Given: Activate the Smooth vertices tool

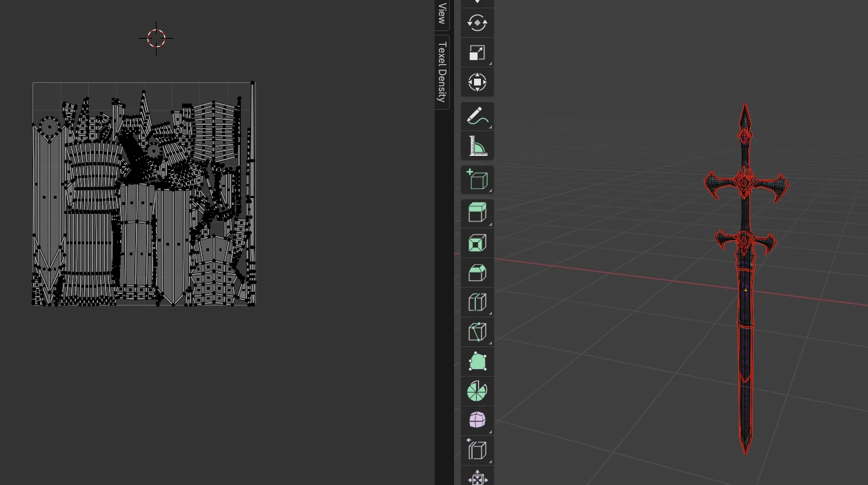Looking at the screenshot, I should coord(477,420).
